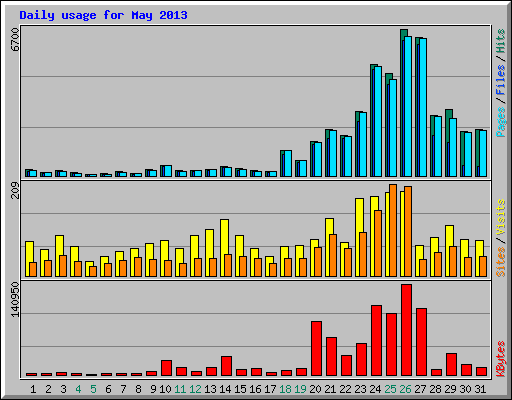The width and height of the screenshot is (512, 400).
Task: Click green weekend day label 12
Action: click(x=195, y=389)
